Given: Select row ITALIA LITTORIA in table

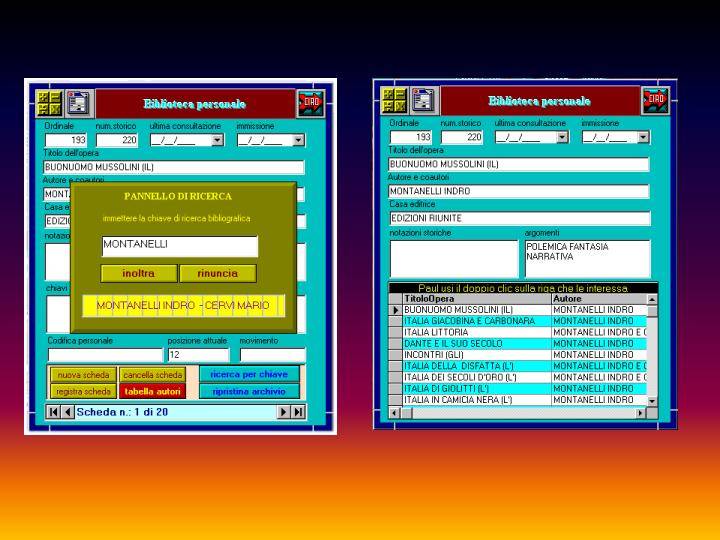Looking at the screenshot, I should tap(524, 332).
